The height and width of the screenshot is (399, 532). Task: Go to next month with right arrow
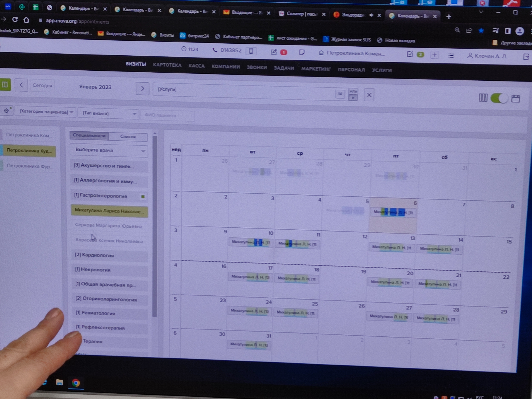pos(142,88)
